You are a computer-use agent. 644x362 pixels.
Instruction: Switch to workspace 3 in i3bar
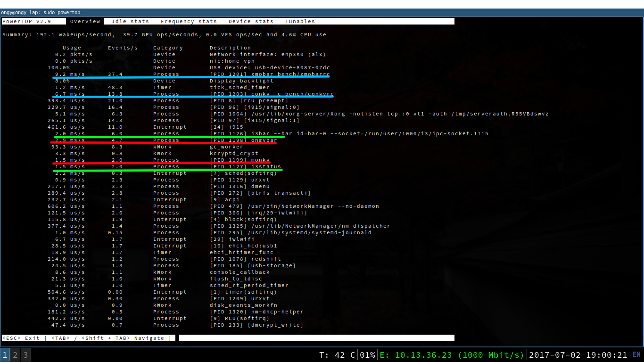click(25, 355)
